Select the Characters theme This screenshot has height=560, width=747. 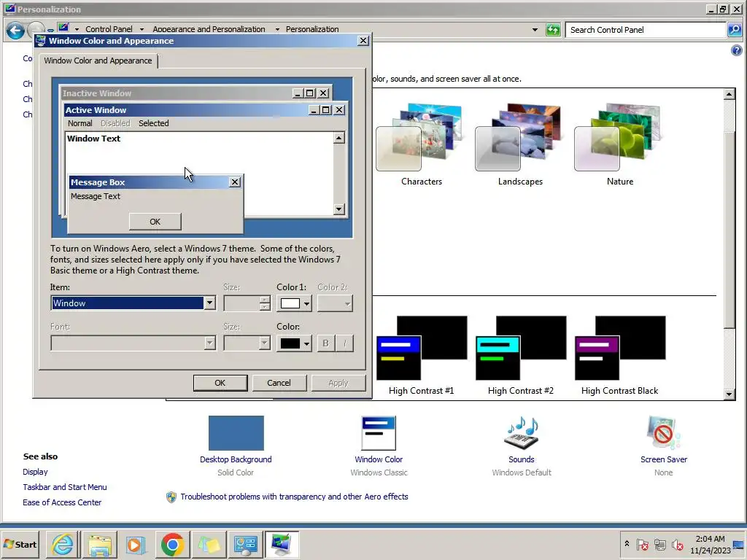click(421, 144)
